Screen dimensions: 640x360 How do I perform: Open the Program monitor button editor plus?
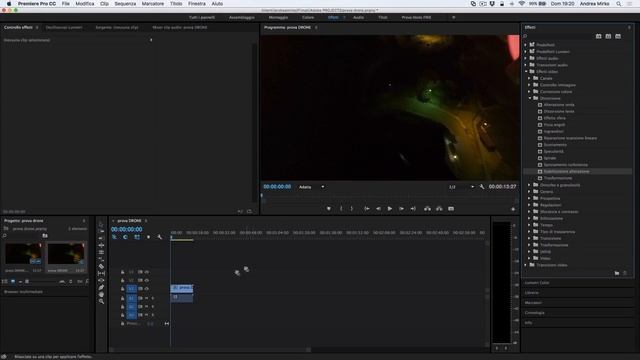tap(513, 209)
